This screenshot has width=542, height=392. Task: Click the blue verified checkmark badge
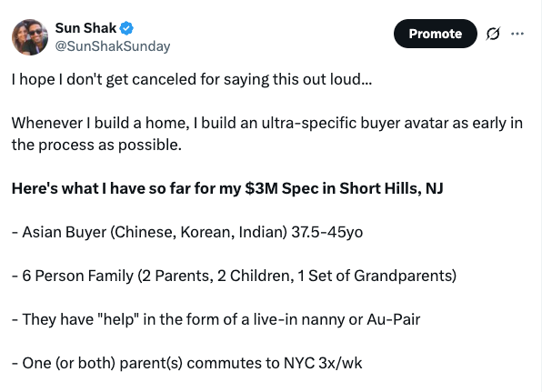point(126,28)
